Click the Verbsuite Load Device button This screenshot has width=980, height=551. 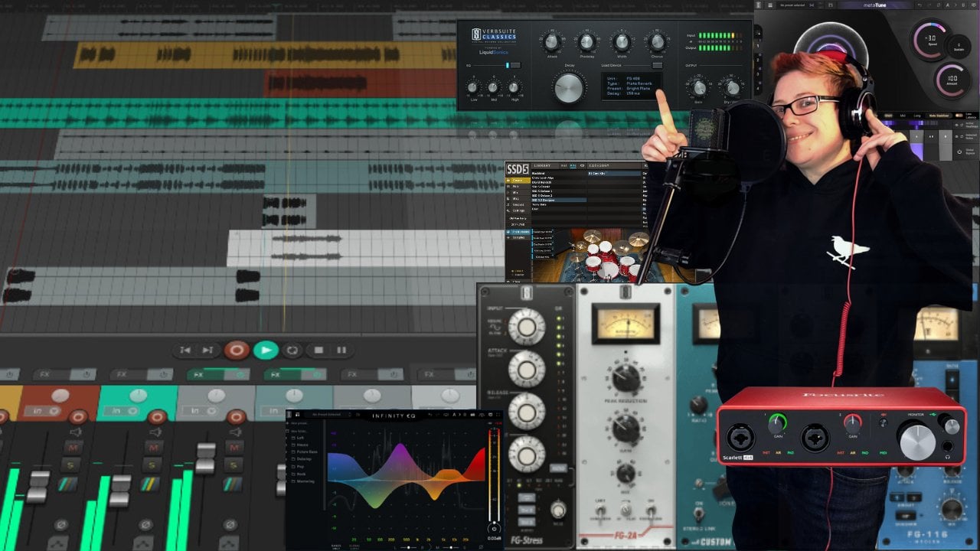click(657, 66)
